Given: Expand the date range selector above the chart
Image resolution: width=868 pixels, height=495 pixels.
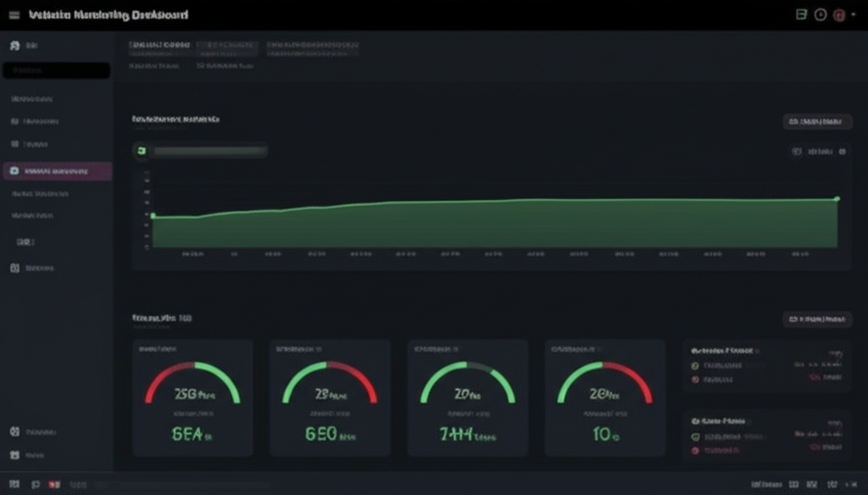Looking at the screenshot, I should click(x=817, y=121).
